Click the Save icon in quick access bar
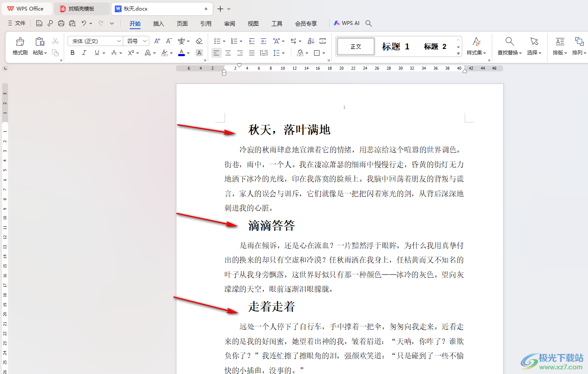 [39, 23]
